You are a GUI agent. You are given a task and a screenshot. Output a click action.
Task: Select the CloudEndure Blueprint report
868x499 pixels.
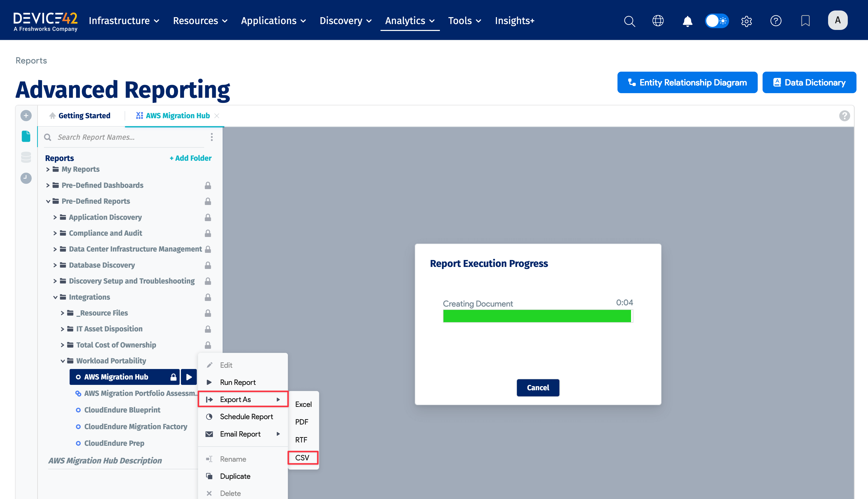click(x=122, y=410)
